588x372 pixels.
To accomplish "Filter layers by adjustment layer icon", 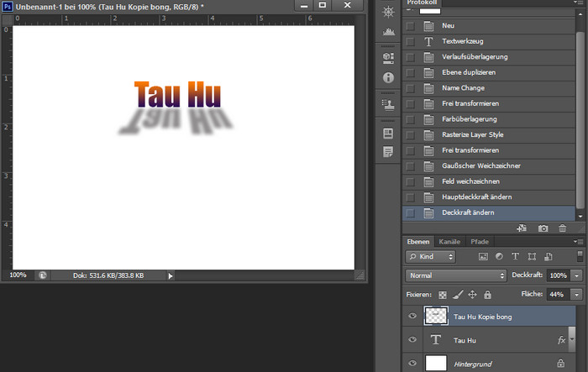I will click(x=499, y=256).
